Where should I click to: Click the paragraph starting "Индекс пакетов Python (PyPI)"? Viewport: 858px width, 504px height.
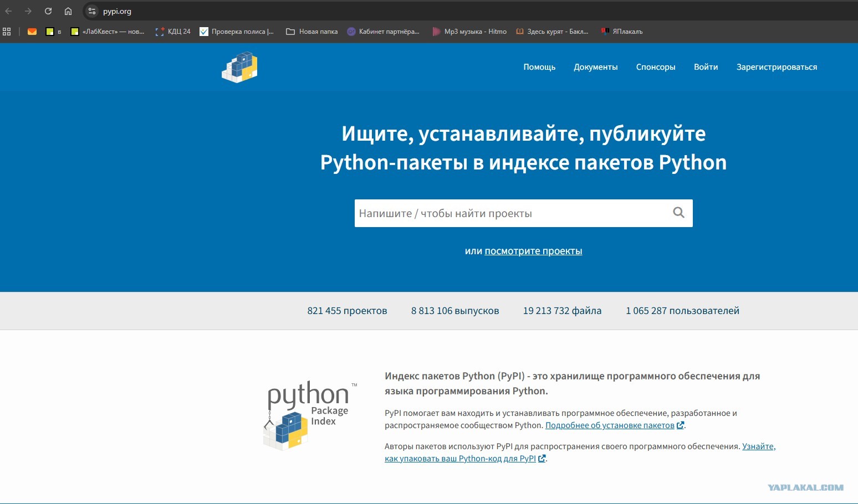point(572,383)
